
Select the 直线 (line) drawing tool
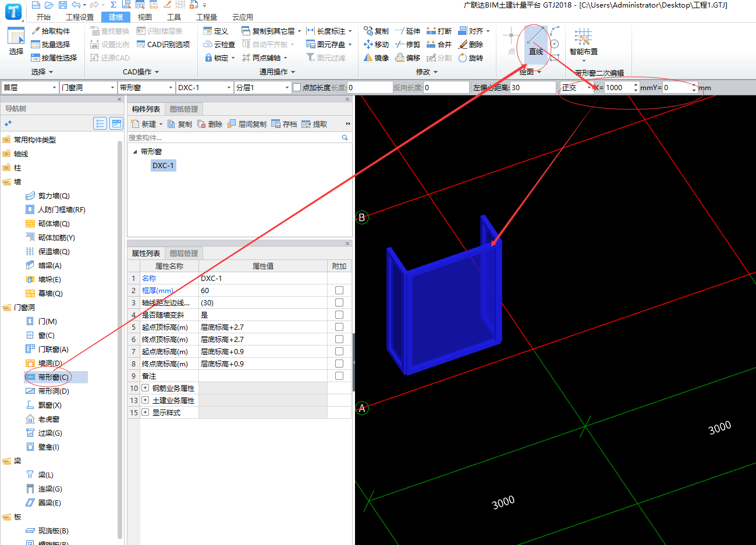(535, 42)
